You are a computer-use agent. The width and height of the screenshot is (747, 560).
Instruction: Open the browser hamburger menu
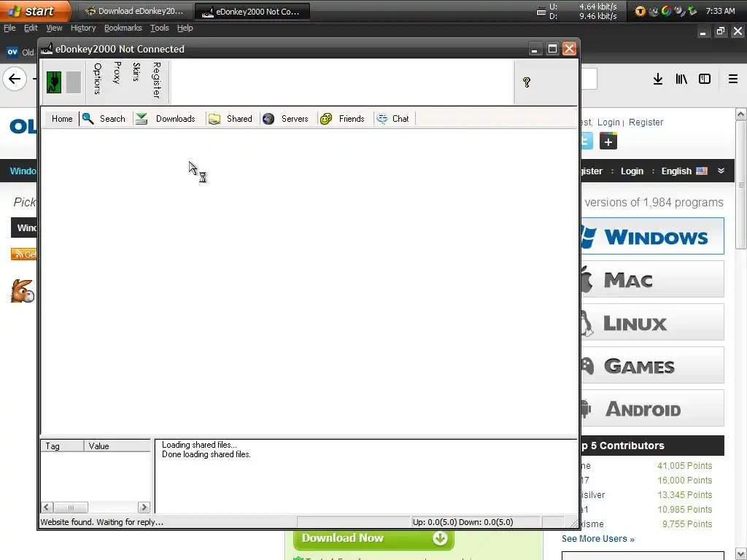(733, 79)
